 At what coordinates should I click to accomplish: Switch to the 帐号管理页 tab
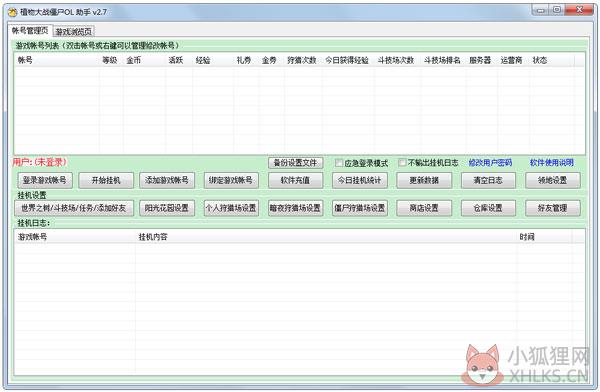[x=30, y=30]
